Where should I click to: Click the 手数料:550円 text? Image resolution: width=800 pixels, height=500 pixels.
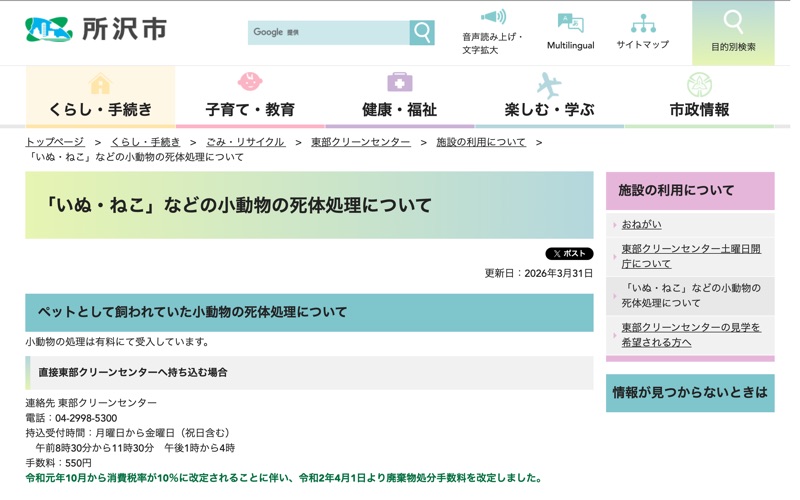[x=59, y=463]
